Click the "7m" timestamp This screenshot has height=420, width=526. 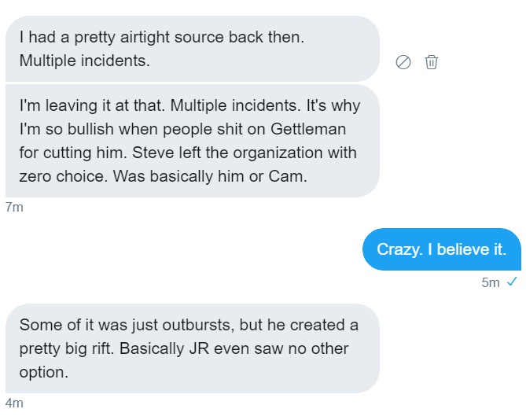[14, 207]
